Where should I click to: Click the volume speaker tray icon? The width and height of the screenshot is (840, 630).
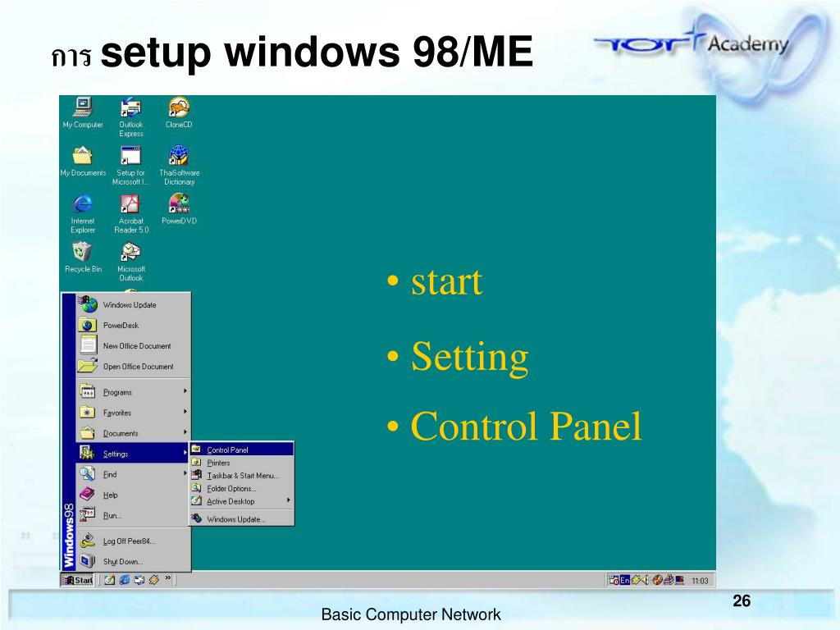(644, 580)
